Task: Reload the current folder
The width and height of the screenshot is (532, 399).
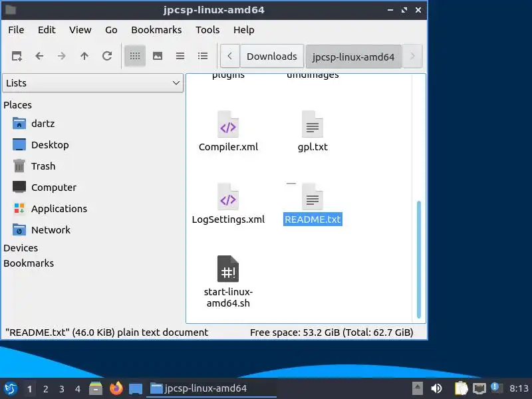Action: 107,56
